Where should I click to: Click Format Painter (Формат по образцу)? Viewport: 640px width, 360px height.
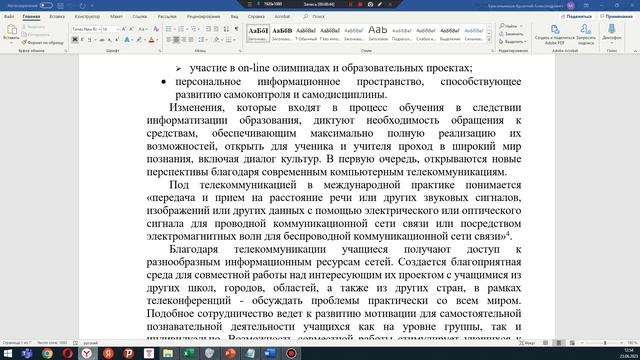[43, 42]
